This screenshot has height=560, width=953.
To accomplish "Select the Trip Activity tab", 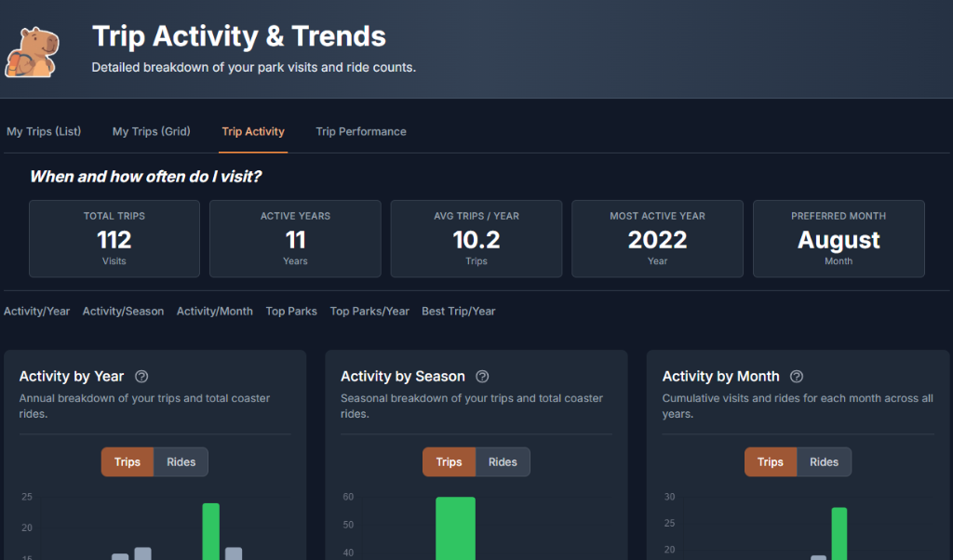I will (253, 131).
